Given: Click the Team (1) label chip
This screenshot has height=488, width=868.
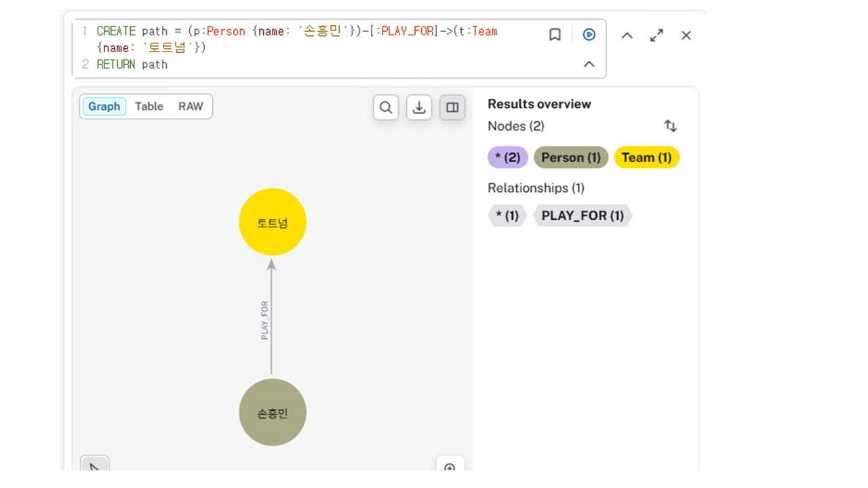Looking at the screenshot, I should [x=646, y=157].
